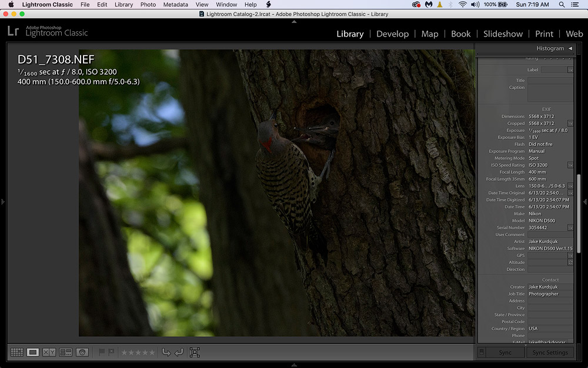Open People face view icon
588x368 pixels.
click(82, 352)
